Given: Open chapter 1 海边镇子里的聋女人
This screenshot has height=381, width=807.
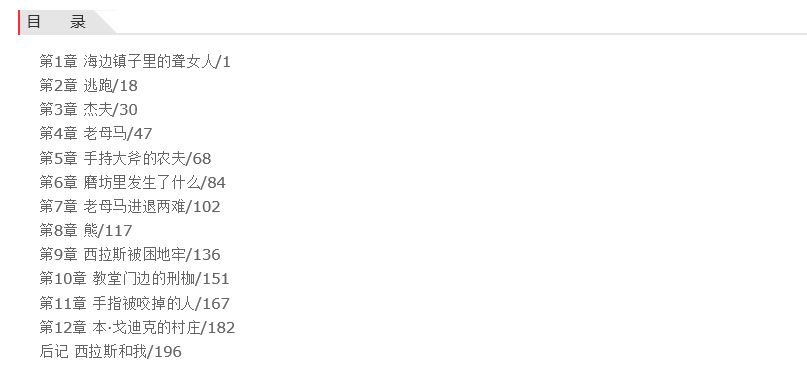Looking at the screenshot, I should [x=135, y=62].
